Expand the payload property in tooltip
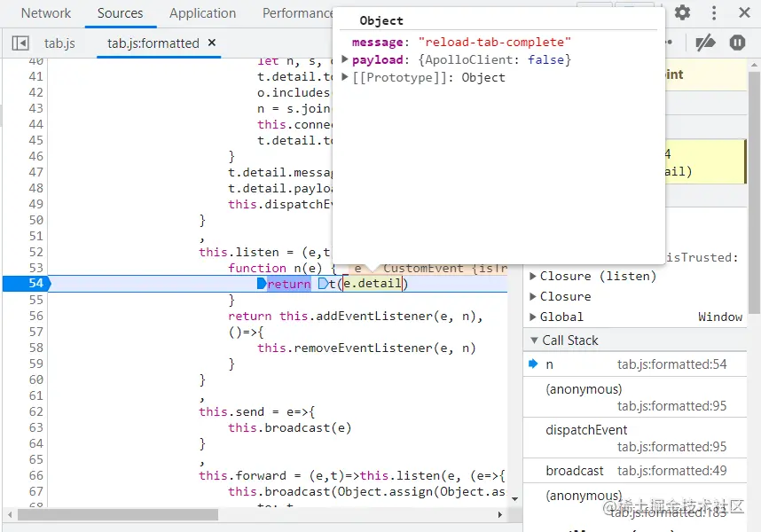The image size is (761, 532). [x=345, y=59]
